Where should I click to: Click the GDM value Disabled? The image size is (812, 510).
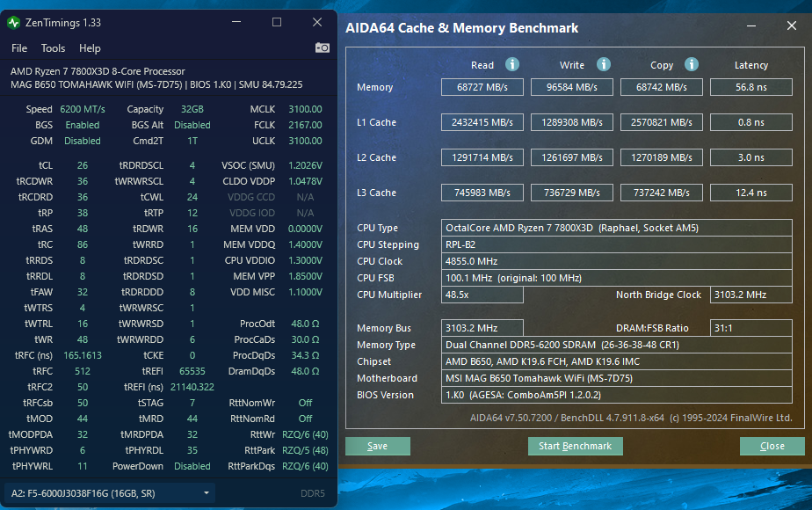[83, 141]
